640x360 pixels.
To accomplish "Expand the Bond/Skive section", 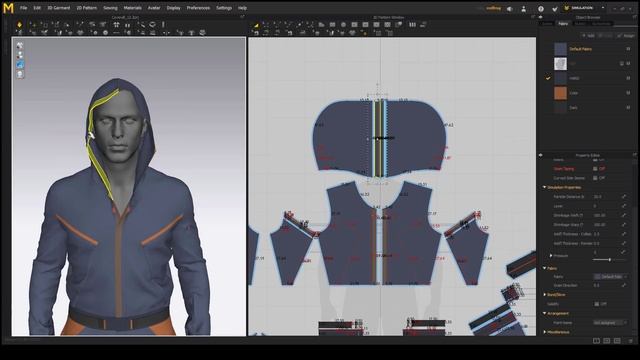I will click(544, 295).
